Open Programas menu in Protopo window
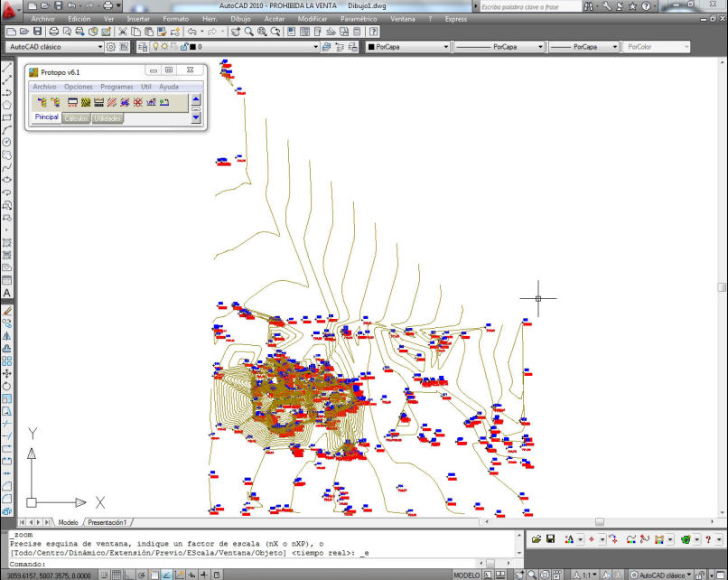Viewport: 728px width, 580px height. pos(117,87)
